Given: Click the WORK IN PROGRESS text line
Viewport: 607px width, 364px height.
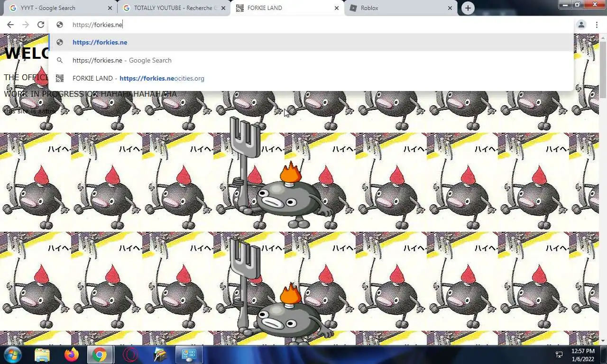Looking at the screenshot, I should point(90,94).
